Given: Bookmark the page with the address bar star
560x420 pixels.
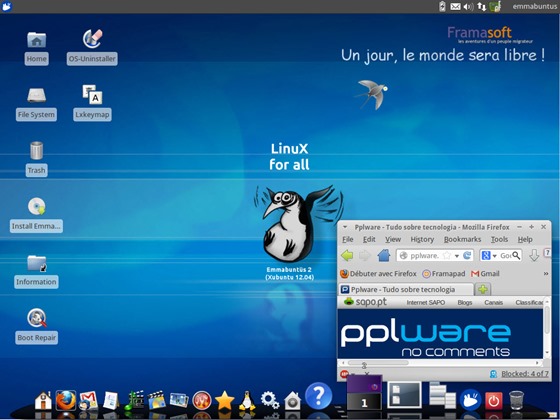Looking at the screenshot, I should 446,255.
